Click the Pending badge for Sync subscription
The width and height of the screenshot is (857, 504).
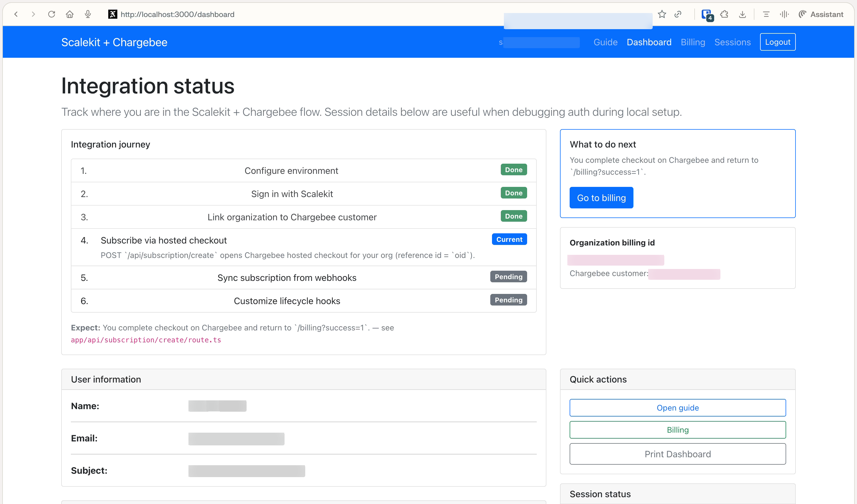[508, 277]
